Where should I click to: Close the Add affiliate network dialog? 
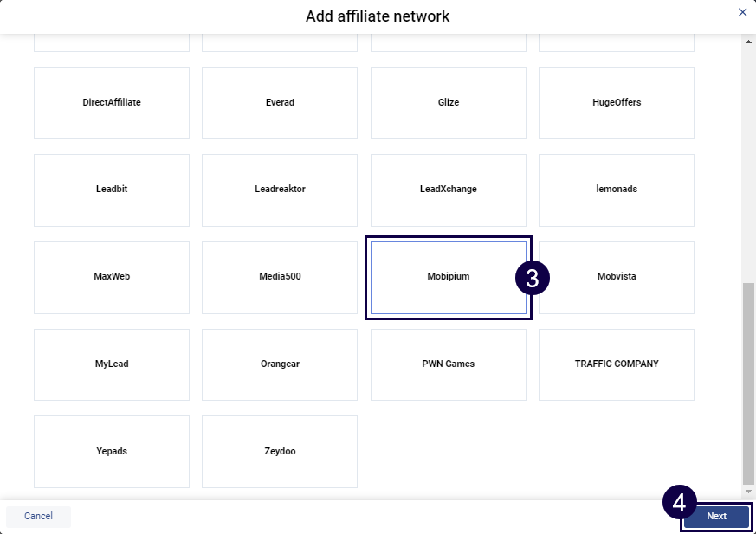pyautogui.click(x=742, y=12)
